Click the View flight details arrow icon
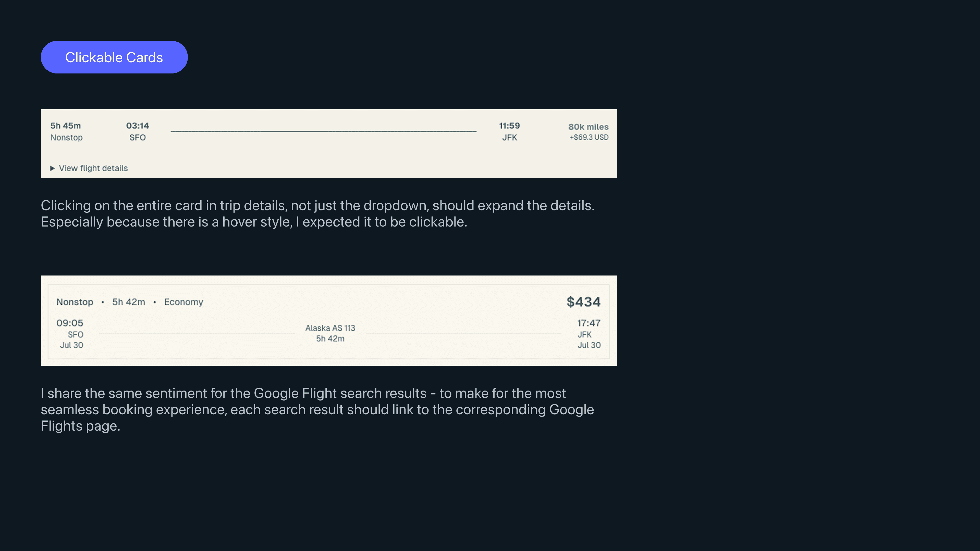Screen dimensions: 980x551 (x=53, y=168)
